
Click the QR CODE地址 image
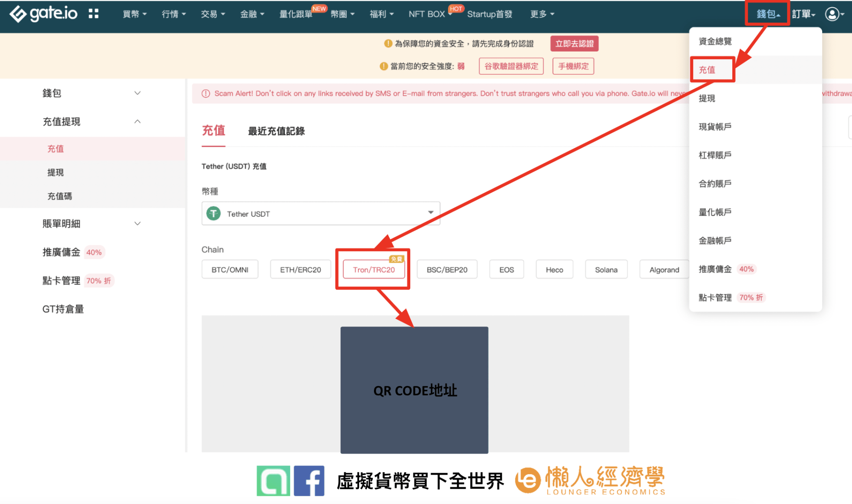(x=414, y=390)
